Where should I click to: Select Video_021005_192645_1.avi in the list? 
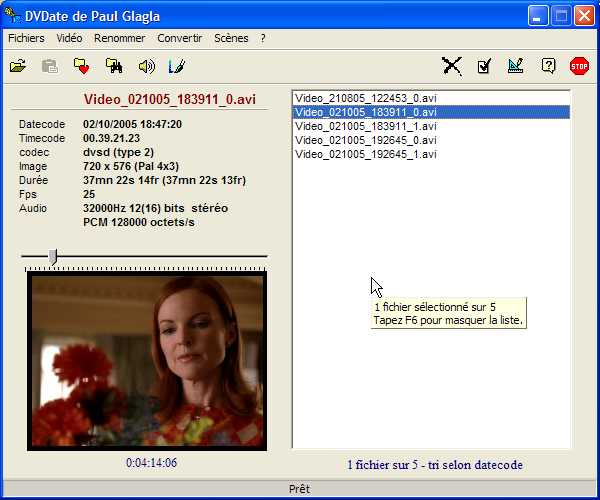[x=431, y=154]
